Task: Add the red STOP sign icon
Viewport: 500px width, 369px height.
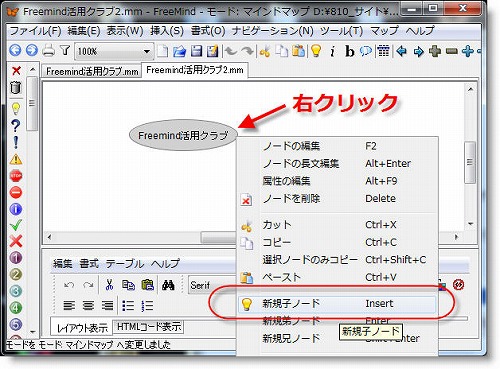Action: (16, 176)
